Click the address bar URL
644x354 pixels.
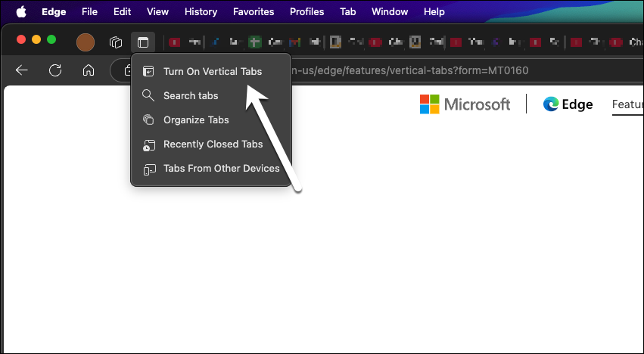pos(409,70)
